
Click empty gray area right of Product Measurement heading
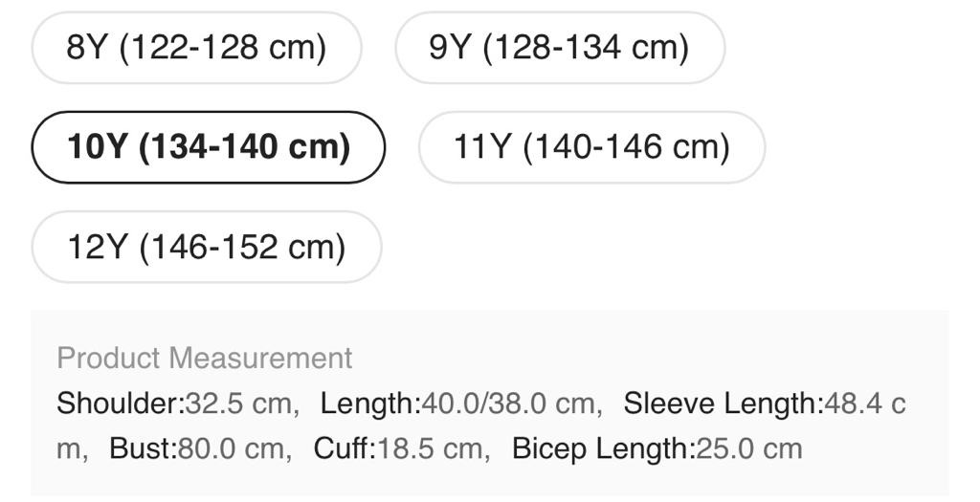point(651,359)
